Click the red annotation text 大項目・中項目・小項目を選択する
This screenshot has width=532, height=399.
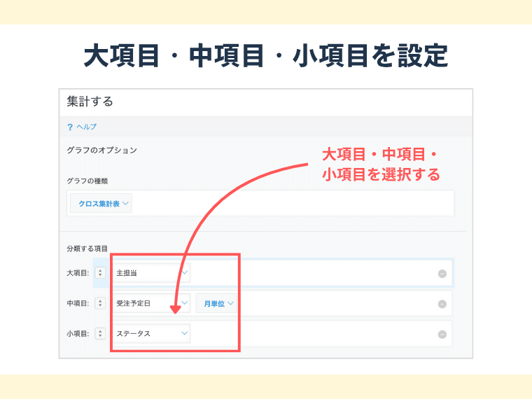pos(380,164)
